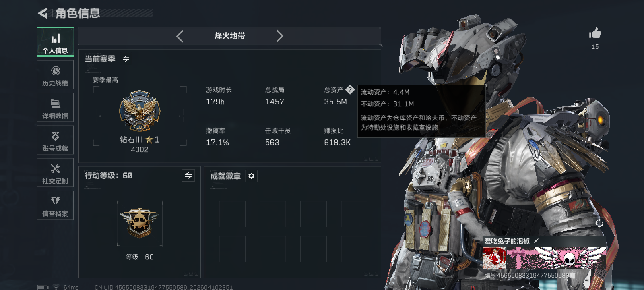Open the 详细数据 tab
The image size is (644, 290).
[55, 108]
